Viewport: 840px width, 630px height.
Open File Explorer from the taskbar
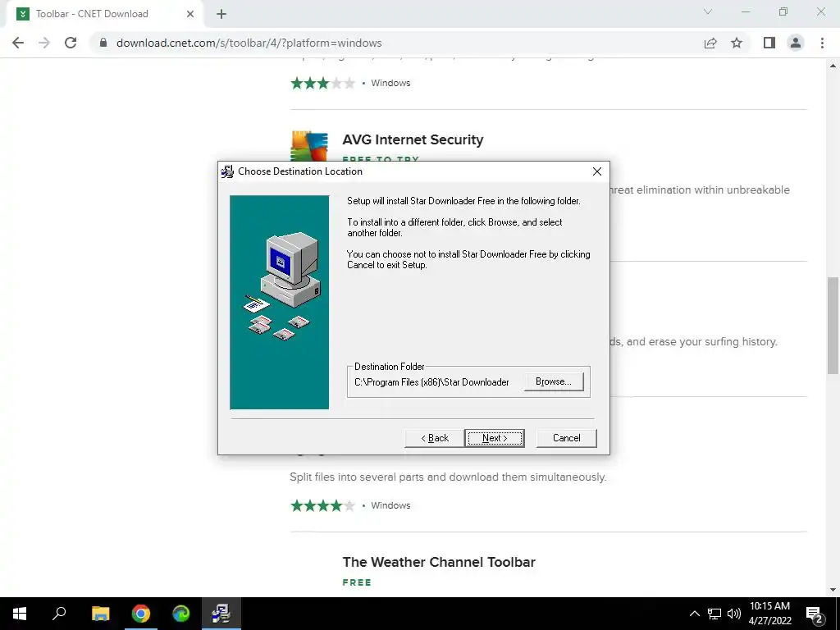click(x=100, y=614)
